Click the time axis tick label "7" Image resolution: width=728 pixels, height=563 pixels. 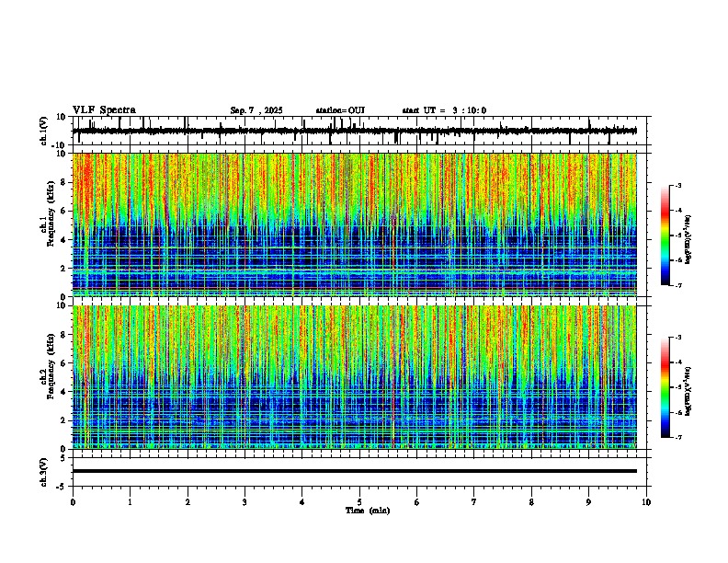coord(474,502)
